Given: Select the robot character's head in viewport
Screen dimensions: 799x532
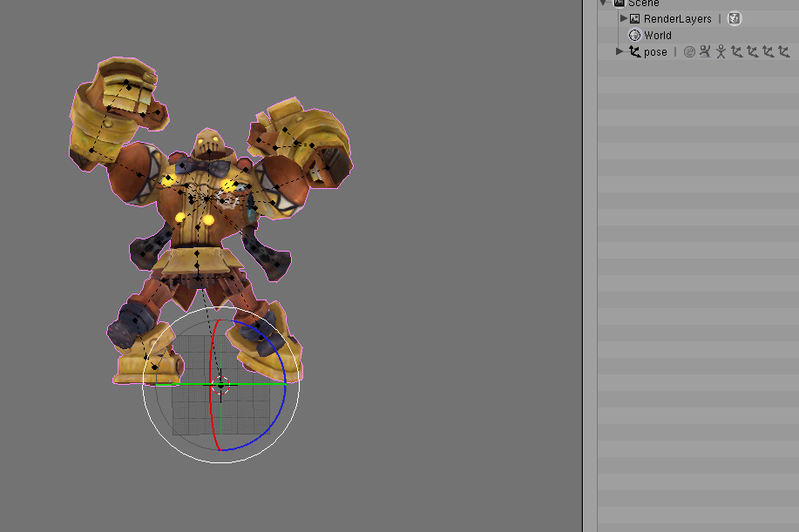Looking at the screenshot, I should (x=209, y=143).
